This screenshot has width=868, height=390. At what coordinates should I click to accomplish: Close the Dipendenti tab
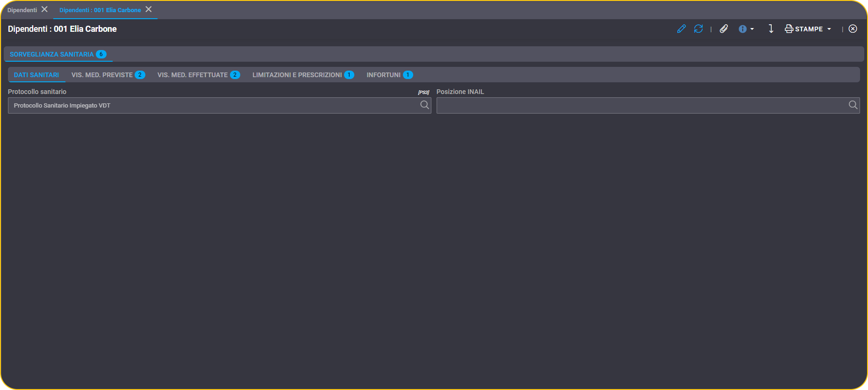(44, 9)
